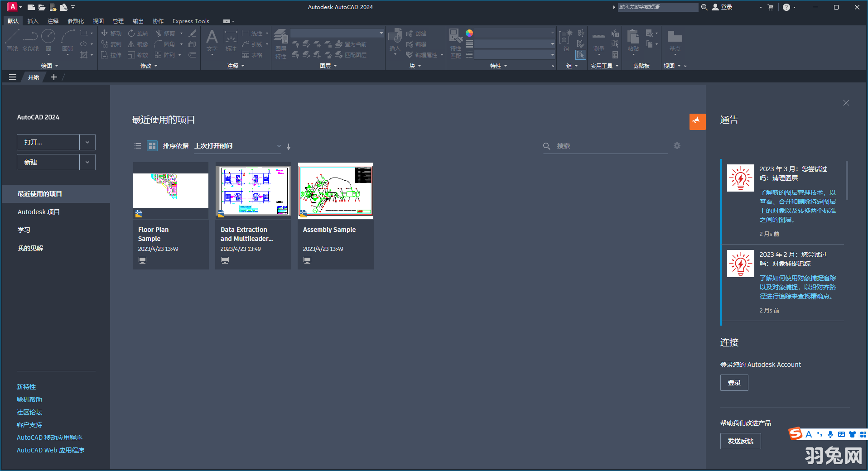Open the Data Extraction and Multileader thumbnail
868x471 pixels.
click(x=253, y=190)
